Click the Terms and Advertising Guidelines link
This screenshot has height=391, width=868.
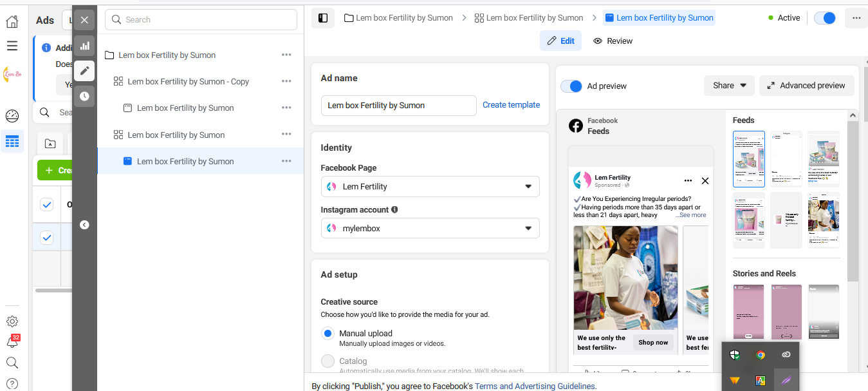point(535,386)
